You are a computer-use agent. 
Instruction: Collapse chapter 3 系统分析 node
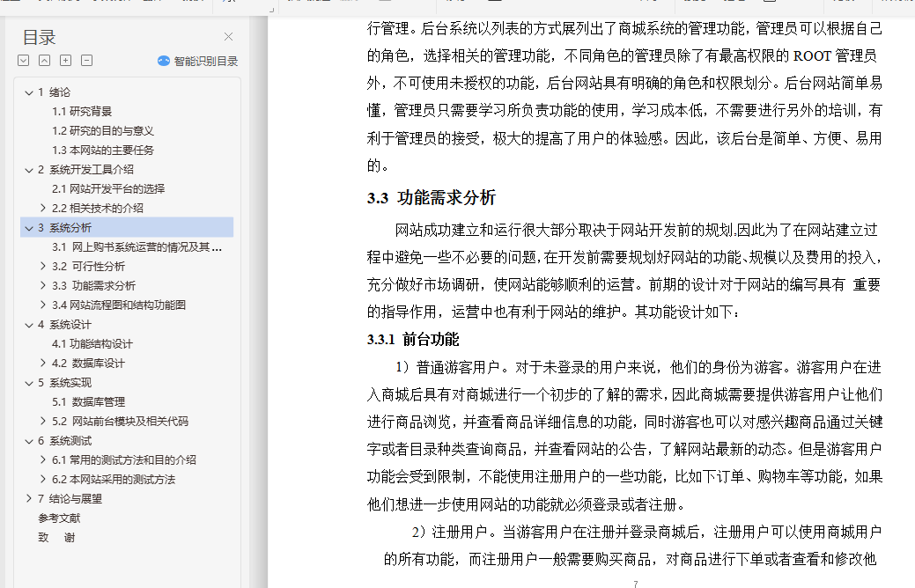coord(28,227)
